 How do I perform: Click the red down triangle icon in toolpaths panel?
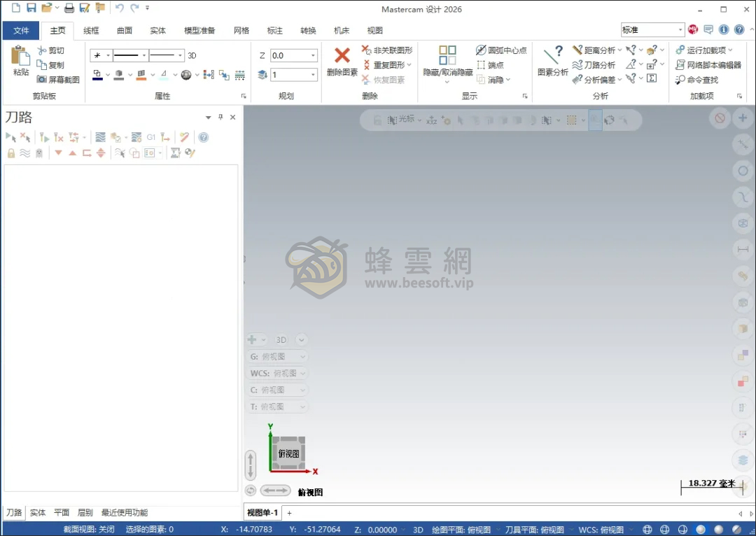(58, 153)
